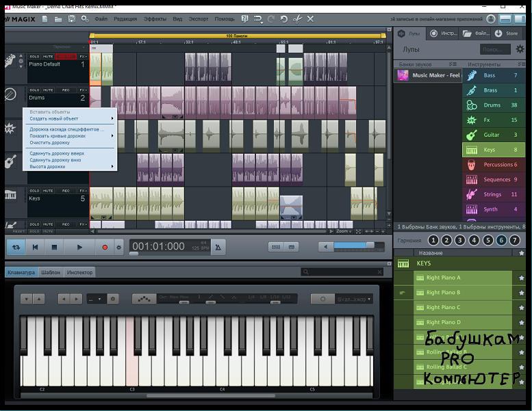
Task: Save project using the floppy disk icon
Action: point(72,19)
